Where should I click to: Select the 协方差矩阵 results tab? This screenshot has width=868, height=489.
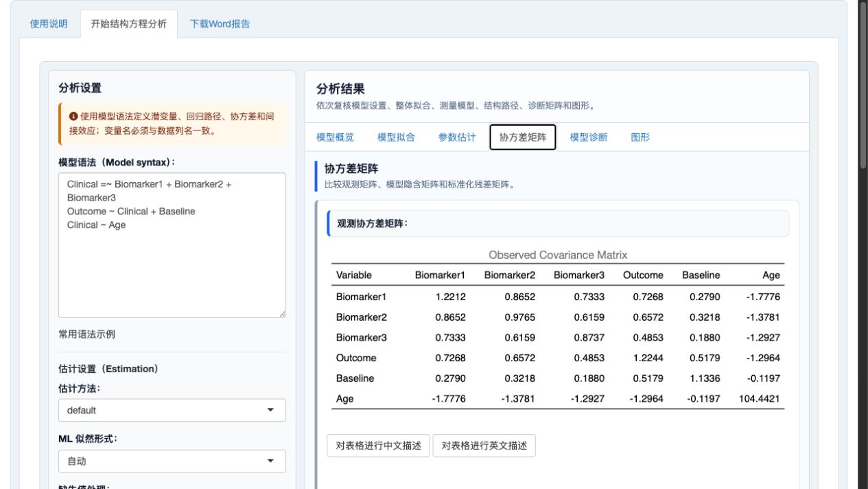click(x=523, y=137)
